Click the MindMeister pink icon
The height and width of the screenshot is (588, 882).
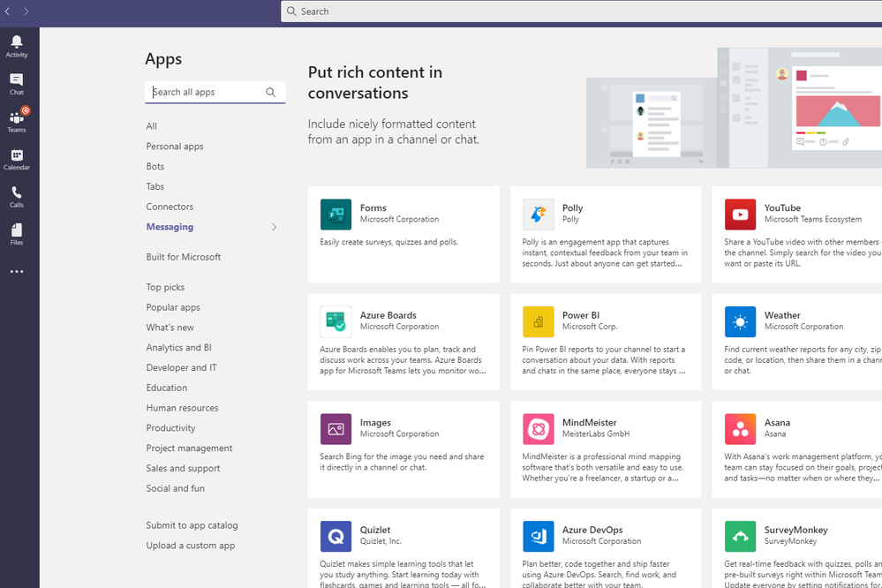coord(539,429)
